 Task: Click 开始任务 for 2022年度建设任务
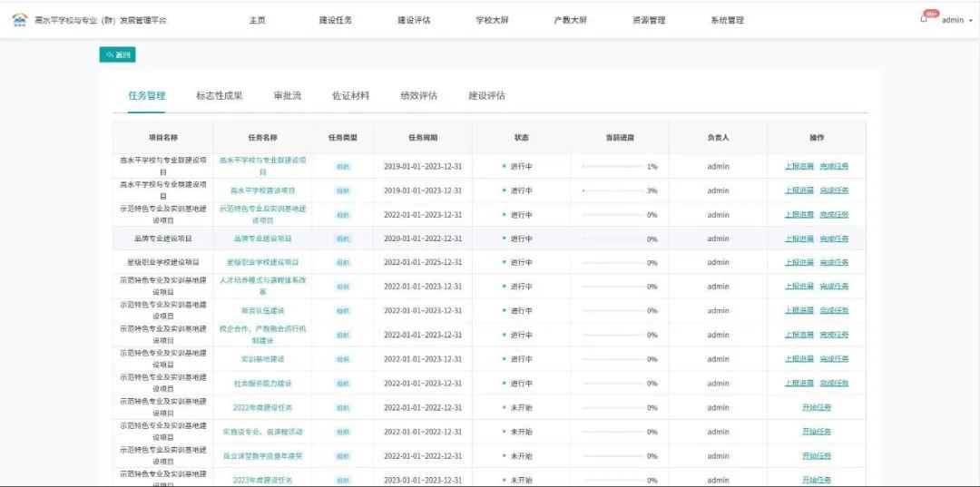(817, 408)
